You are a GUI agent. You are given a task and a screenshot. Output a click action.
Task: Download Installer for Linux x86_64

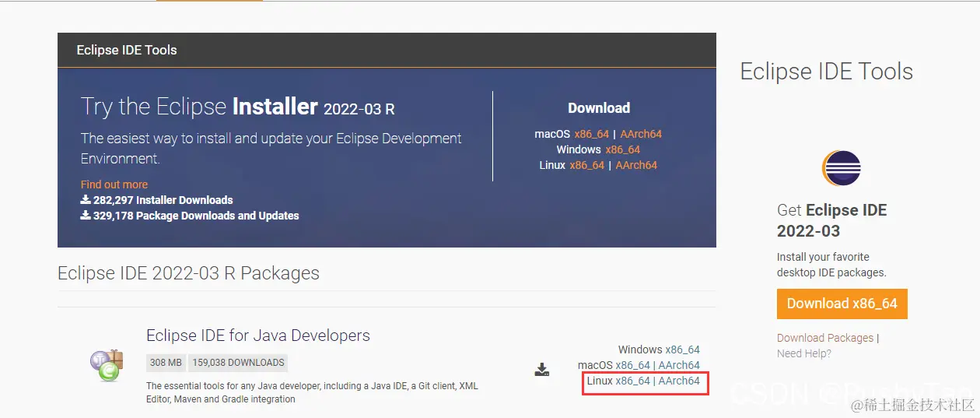[586, 165]
